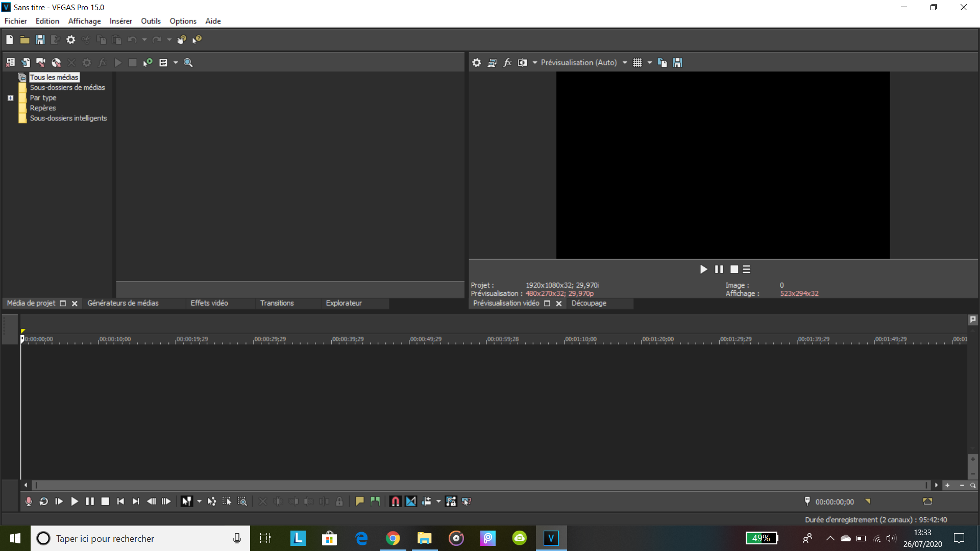Image resolution: width=980 pixels, height=551 pixels.
Task: Toggle loop playback on timeline transport
Action: (44, 502)
